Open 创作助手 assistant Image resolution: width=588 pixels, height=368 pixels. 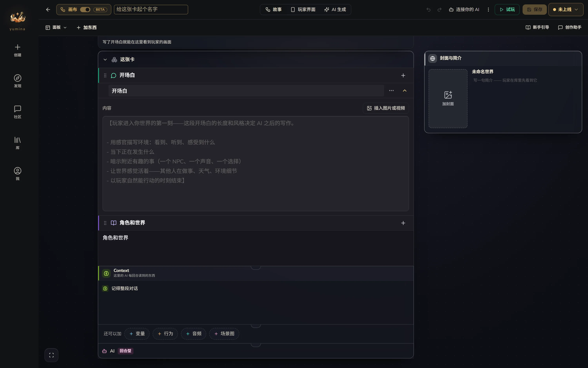click(x=570, y=27)
